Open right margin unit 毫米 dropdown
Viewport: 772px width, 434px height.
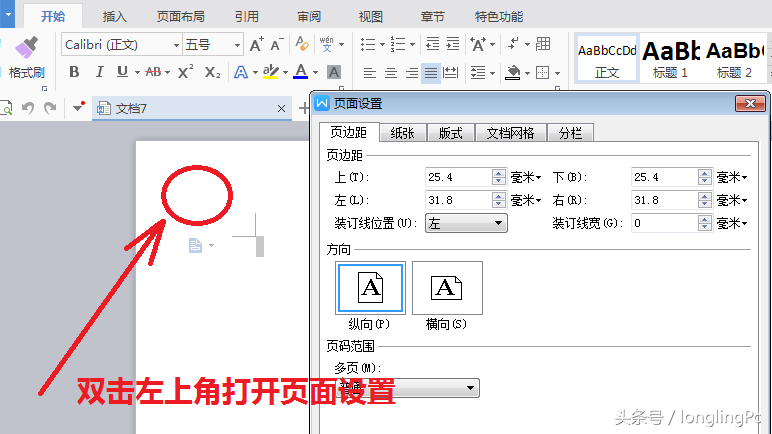point(732,200)
